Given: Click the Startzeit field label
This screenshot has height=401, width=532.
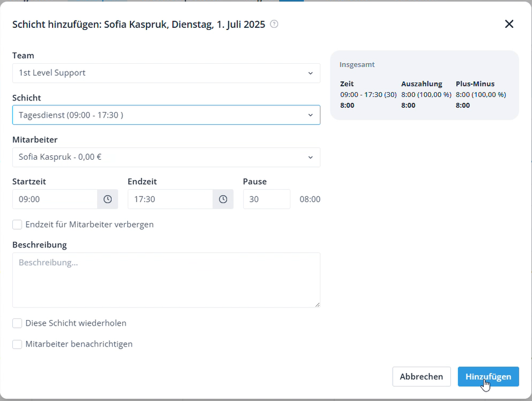Looking at the screenshot, I should coord(29,181).
